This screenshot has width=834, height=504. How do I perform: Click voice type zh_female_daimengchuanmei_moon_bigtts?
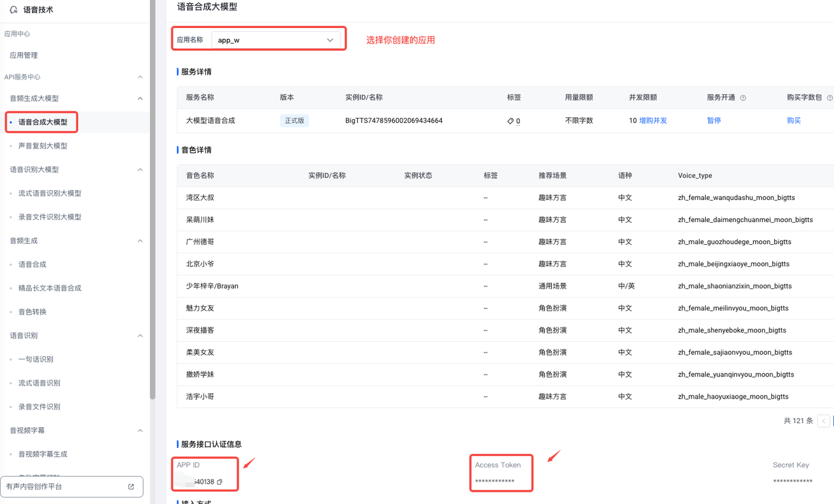click(x=745, y=219)
